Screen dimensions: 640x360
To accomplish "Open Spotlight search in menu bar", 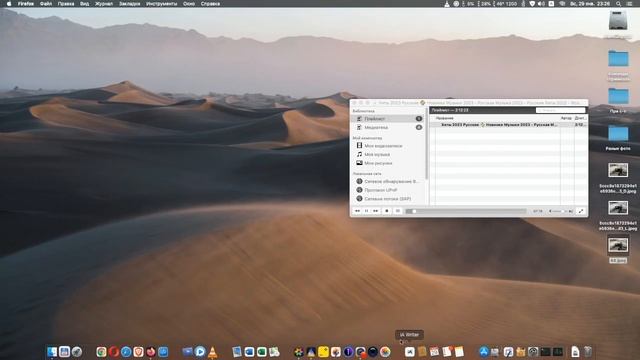I will (x=619, y=4).
